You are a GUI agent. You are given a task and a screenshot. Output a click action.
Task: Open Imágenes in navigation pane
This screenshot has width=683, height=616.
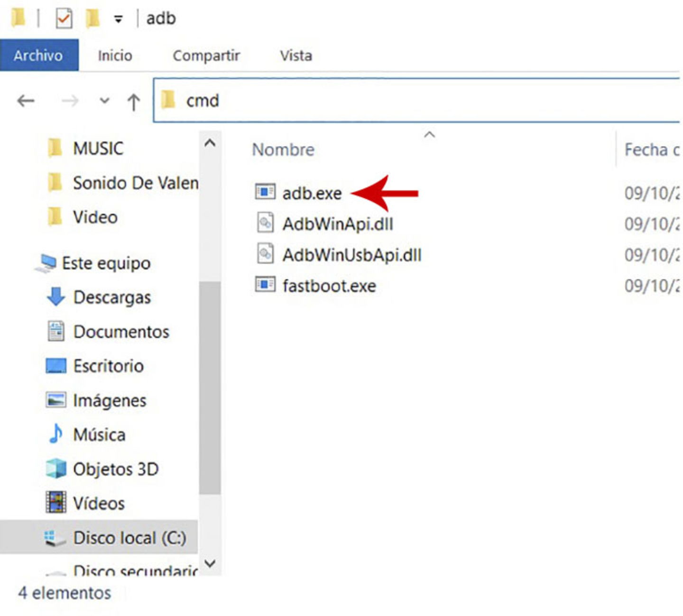[x=110, y=401]
